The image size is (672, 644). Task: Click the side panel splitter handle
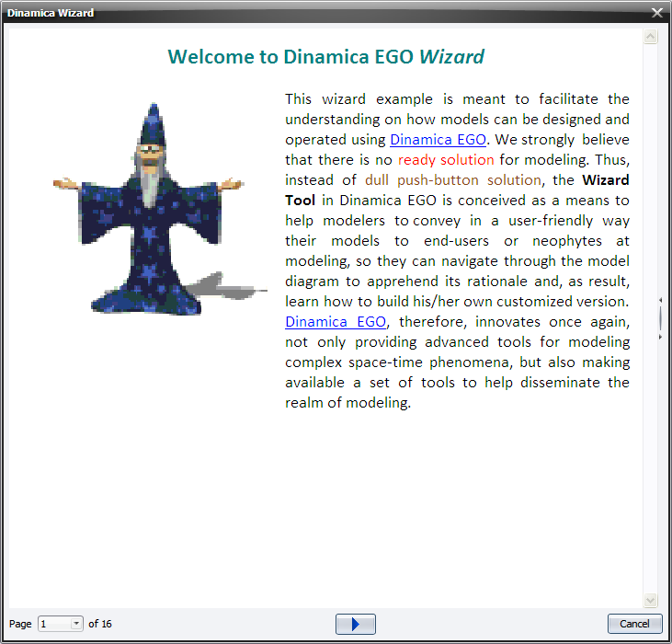[660, 318]
